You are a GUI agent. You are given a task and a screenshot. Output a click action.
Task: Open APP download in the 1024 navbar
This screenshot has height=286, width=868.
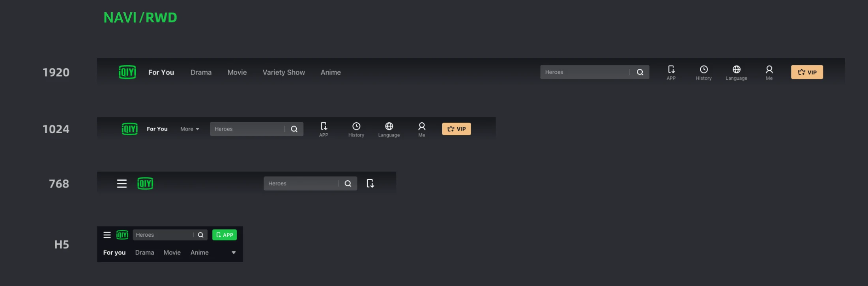(x=324, y=129)
